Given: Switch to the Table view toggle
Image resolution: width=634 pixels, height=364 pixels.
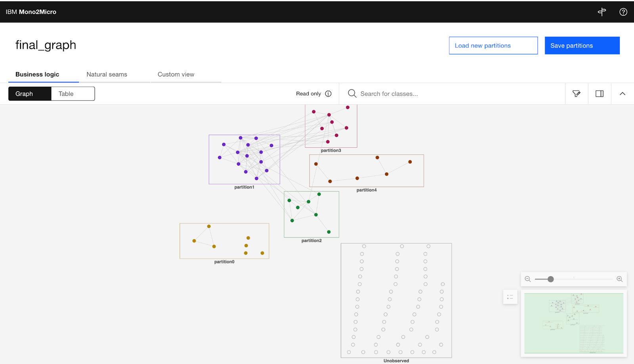Looking at the screenshot, I should [x=73, y=93].
